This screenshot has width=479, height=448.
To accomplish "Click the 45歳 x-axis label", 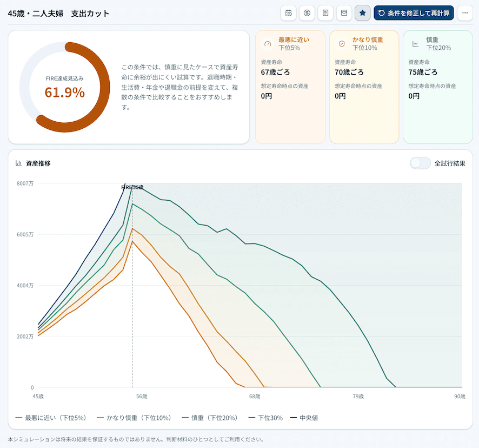I will coord(38,396).
